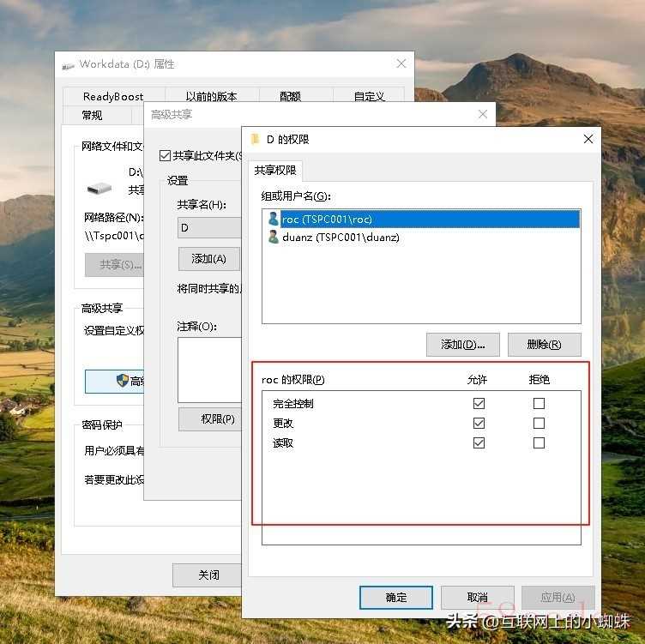
Task: Click 共享(S)... button in properties window
Action: 115,265
